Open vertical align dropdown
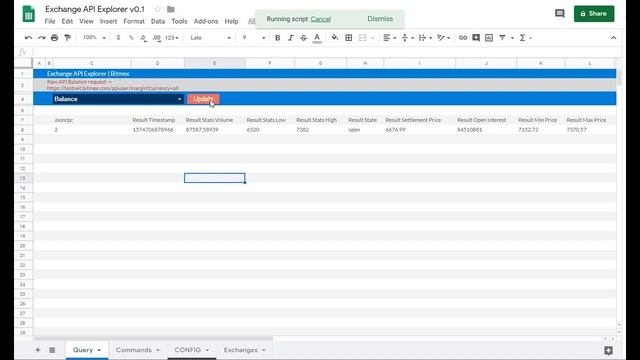This screenshot has height=360, width=640. (407, 38)
